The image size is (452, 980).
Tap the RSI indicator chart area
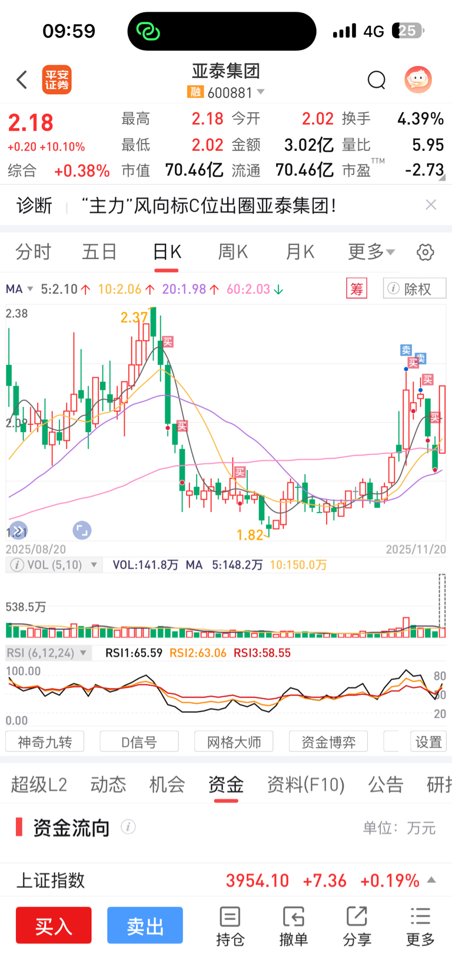(x=226, y=695)
